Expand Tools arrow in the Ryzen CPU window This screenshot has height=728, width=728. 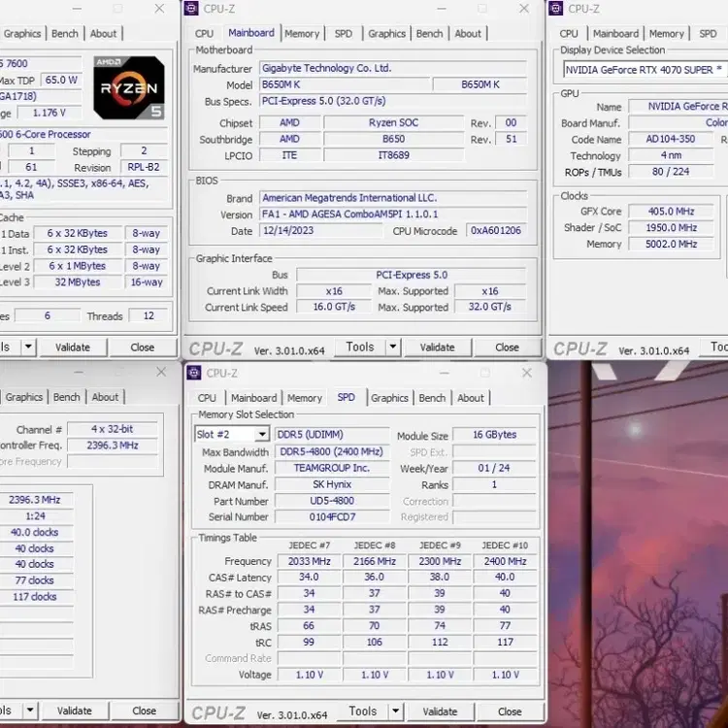28,347
